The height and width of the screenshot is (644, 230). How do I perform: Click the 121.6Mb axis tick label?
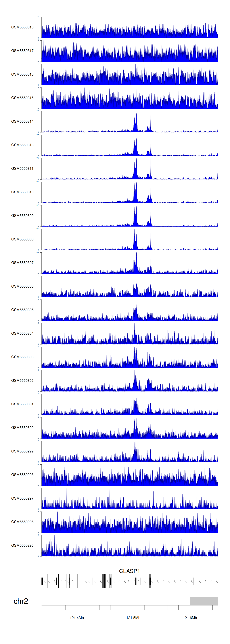190,618
